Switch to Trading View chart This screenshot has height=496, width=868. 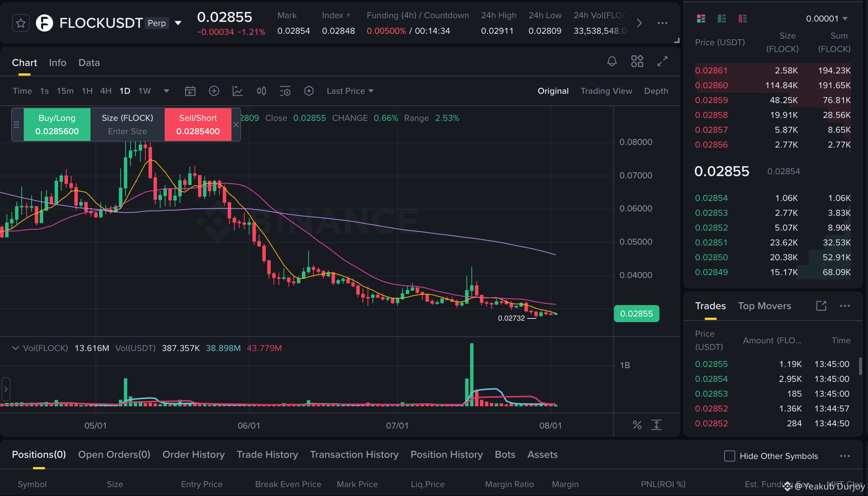pos(606,91)
